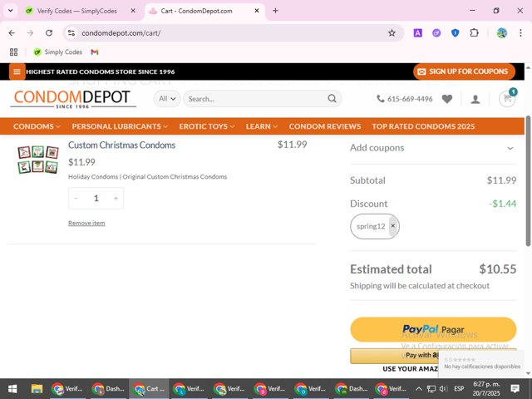
Task: Open the orange hamburger menu icon
Action: pyautogui.click(x=17, y=71)
